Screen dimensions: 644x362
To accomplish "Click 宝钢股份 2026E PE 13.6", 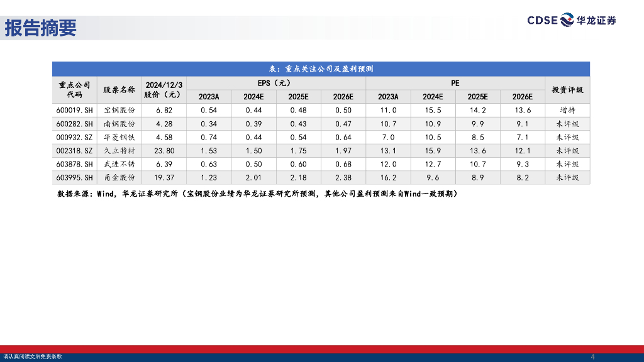I will coord(523,111).
